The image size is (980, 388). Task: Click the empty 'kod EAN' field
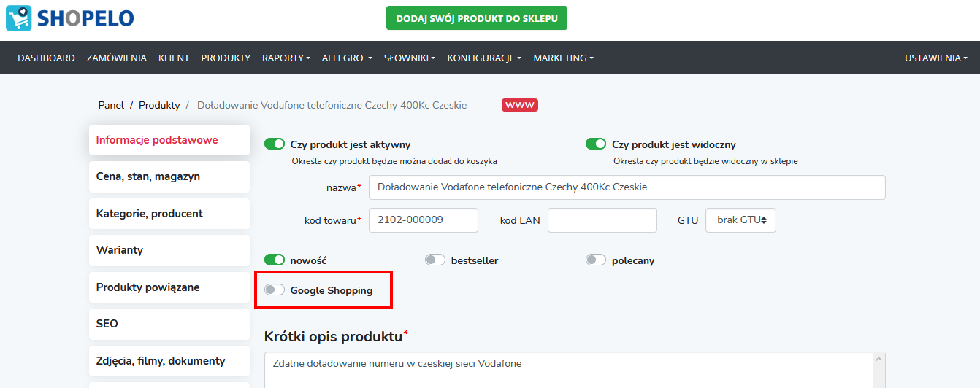tap(602, 220)
